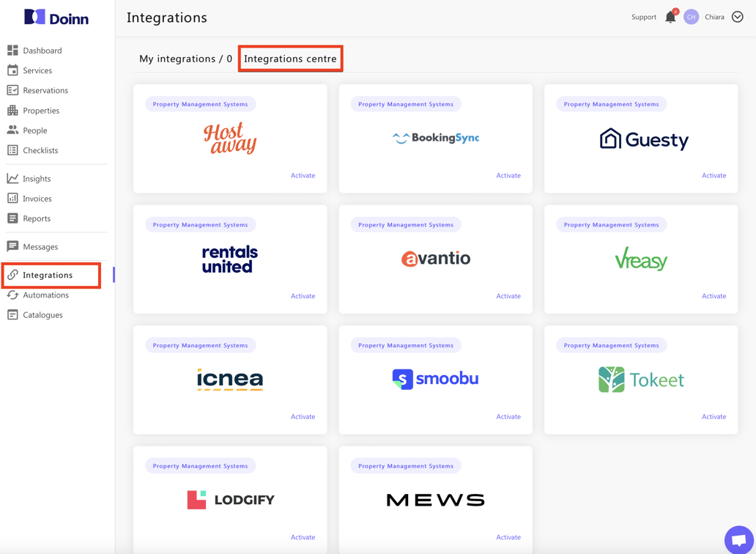Click the Services calendar icon

coord(12,70)
